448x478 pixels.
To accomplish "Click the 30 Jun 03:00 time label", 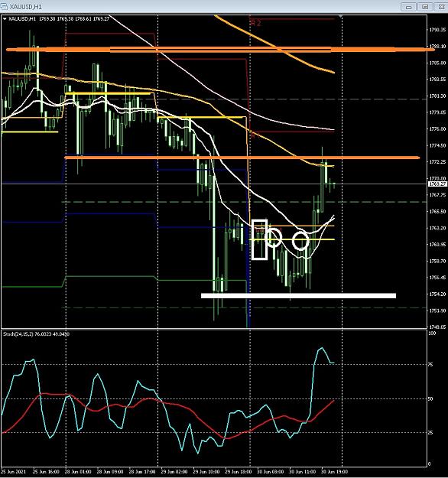I will click(271, 472).
